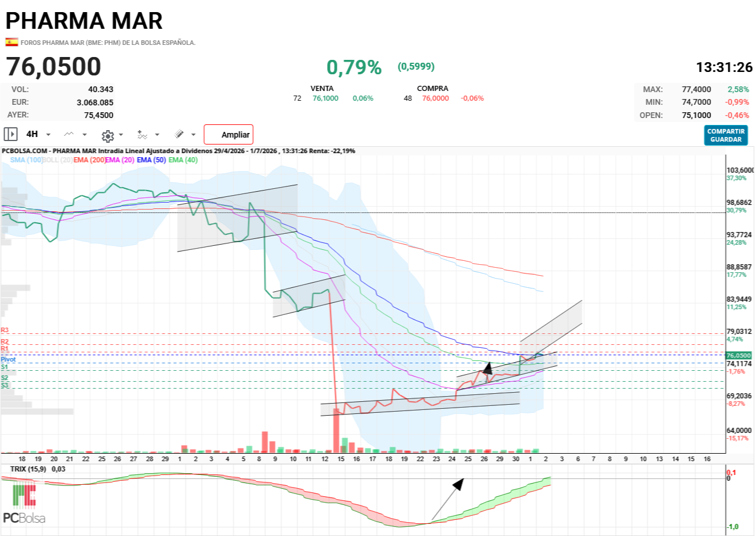
Task: Expand the chart type dropdown arrow
Action: click(85, 135)
